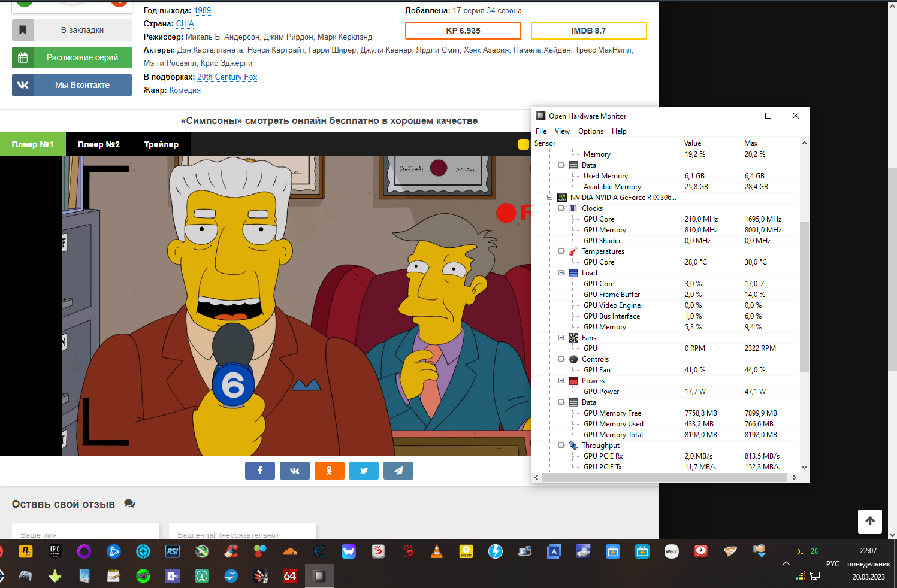
Task: Launch Epic Games from the taskbar
Action: click(x=55, y=551)
